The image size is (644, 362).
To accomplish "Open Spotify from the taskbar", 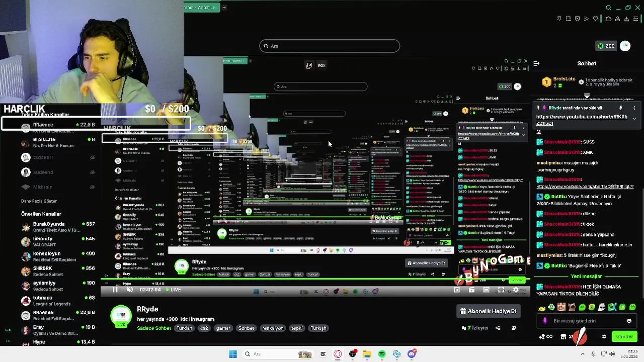I will click(x=382, y=354).
